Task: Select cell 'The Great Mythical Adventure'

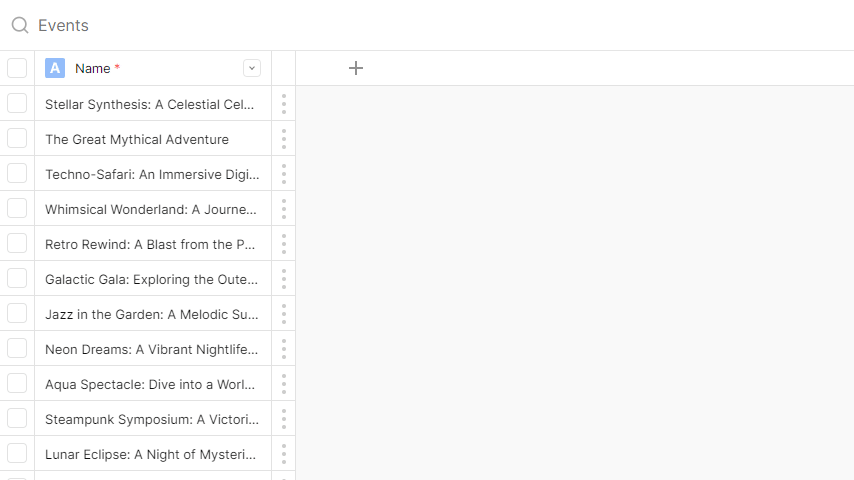Action: pos(153,139)
